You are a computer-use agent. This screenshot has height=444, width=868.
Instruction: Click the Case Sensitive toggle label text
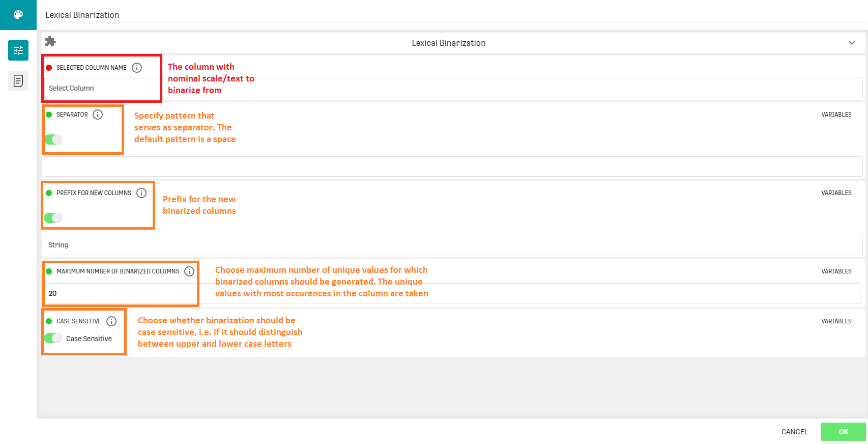click(89, 339)
